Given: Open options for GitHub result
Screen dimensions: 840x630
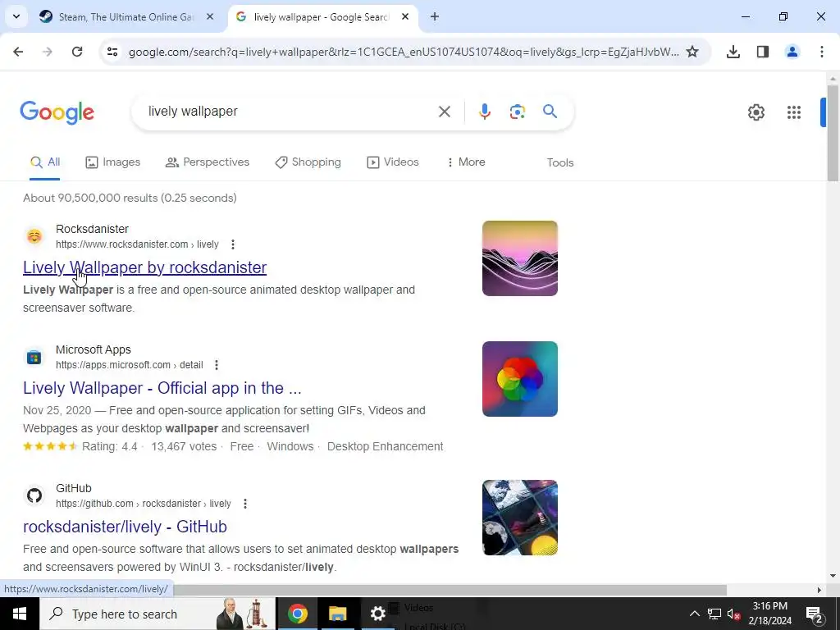Looking at the screenshot, I should [x=244, y=504].
